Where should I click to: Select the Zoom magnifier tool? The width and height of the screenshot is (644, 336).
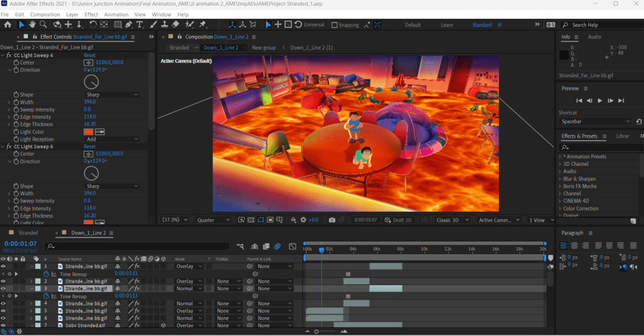click(43, 24)
